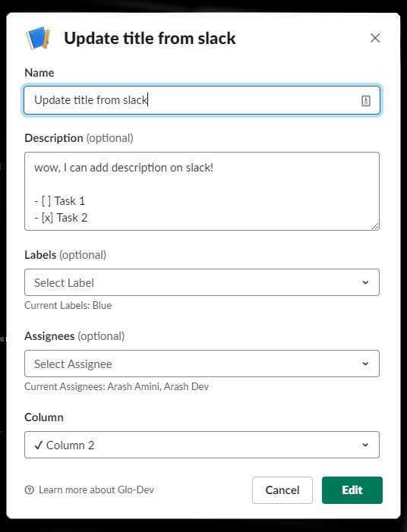The width and height of the screenshot is (407, 532).
Task: Open Learn more about Glo-Dev link
Action: 96,490
